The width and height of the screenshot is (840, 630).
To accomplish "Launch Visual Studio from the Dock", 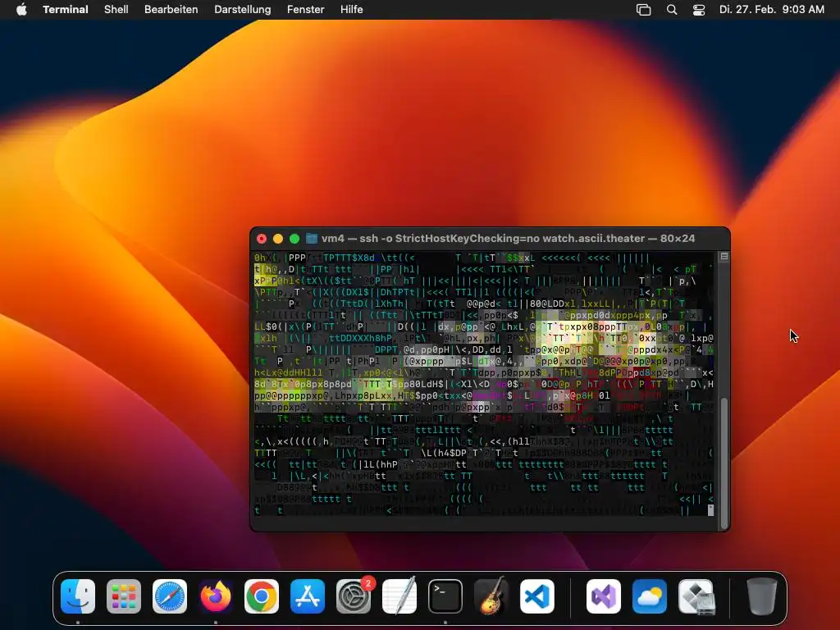I will pyautogui.click(x=604, y=596).
